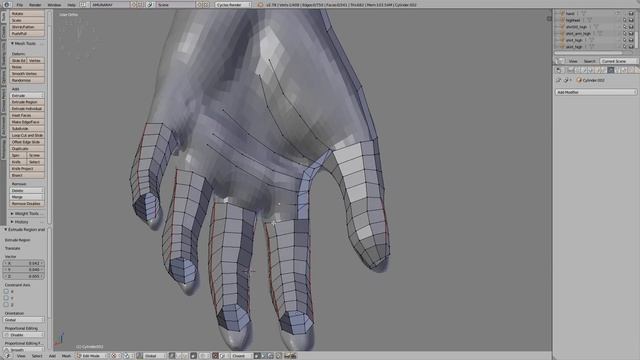Click the face select mode icon

coord(186,356)
